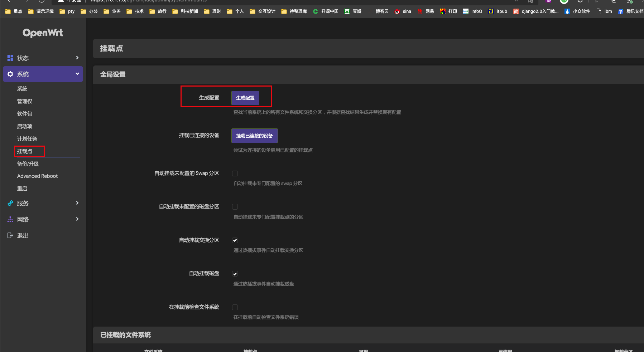Click the OpenWrt logo
The image size is (644, 352).
(43, 33)
